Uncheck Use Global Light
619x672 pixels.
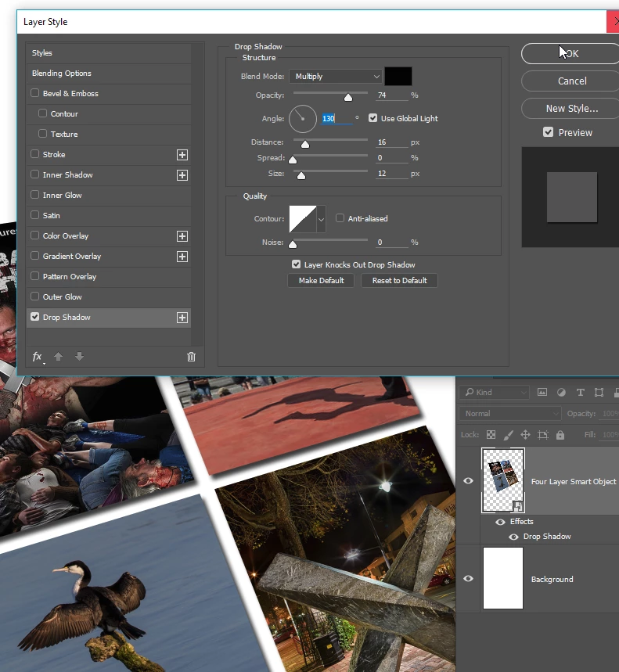(x=373, y=118)
